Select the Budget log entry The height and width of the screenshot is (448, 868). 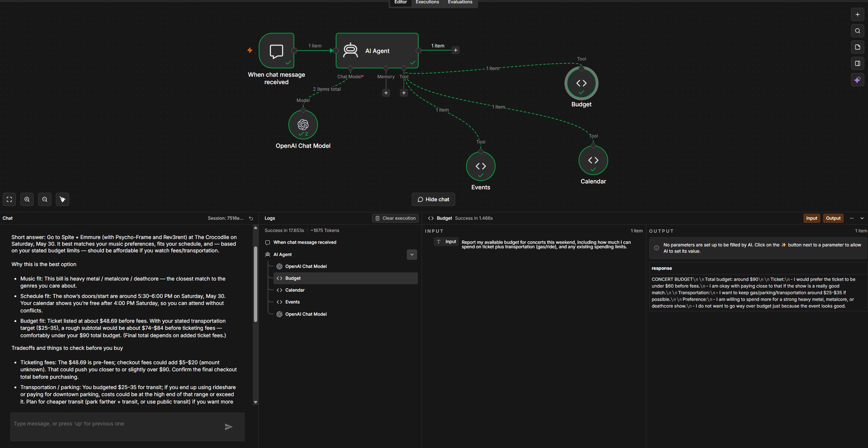click(x=345, y=278)
